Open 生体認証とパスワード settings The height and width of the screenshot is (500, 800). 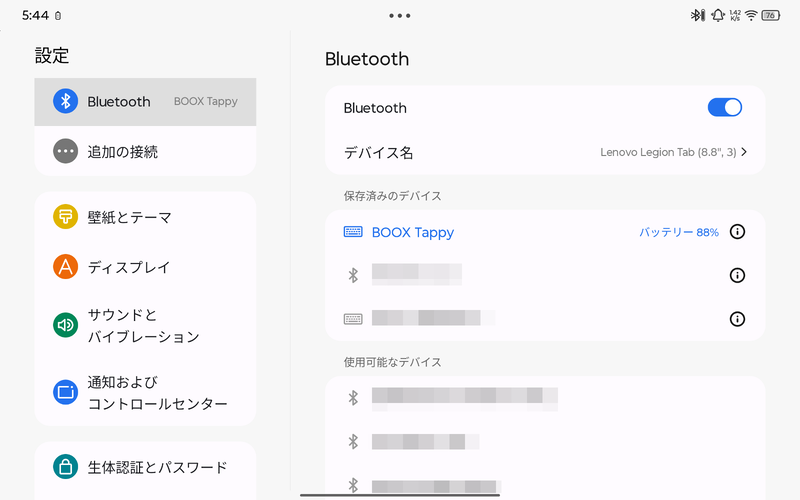(145, 467)
